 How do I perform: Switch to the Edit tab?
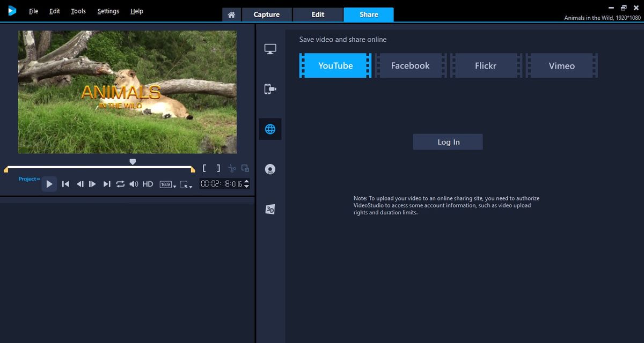tap(318, 14)
